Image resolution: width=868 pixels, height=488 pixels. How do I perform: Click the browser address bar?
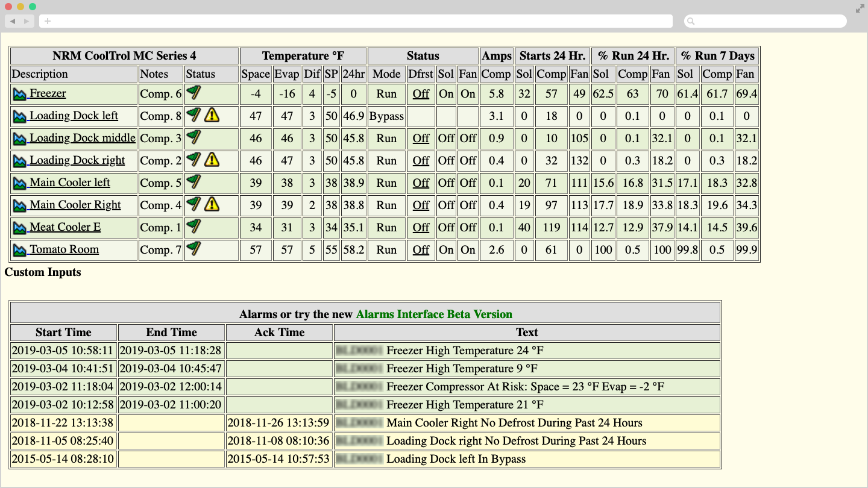(x=356, y=21)
